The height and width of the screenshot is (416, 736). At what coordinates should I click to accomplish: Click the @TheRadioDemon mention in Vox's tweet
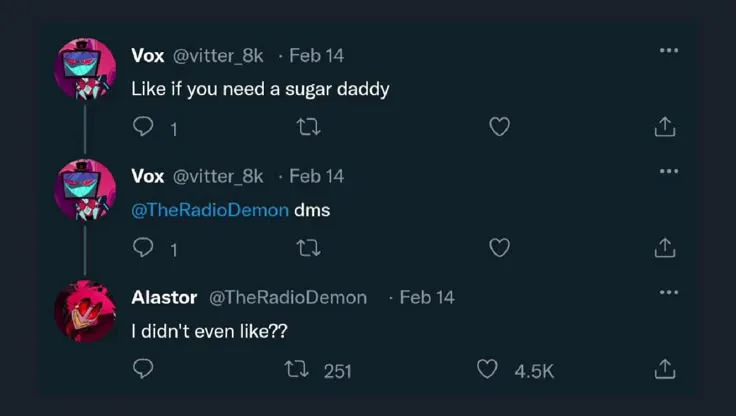tap(210, 211)
